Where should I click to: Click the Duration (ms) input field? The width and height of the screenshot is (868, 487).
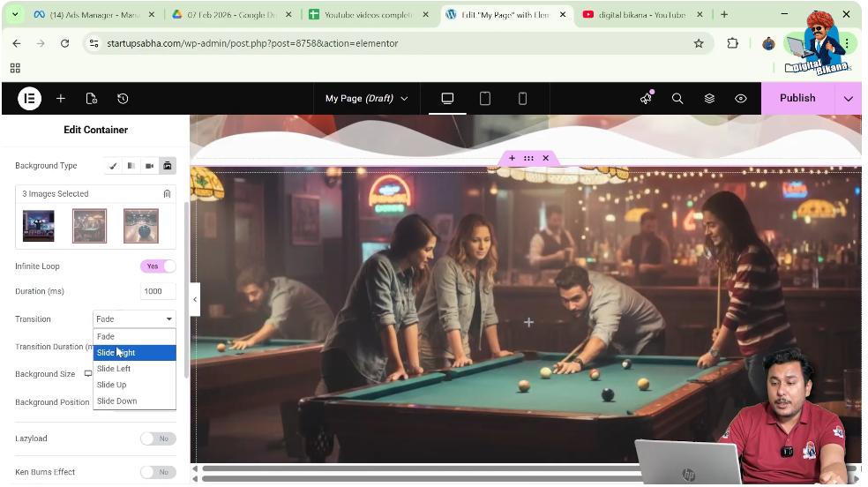point(158,291)
